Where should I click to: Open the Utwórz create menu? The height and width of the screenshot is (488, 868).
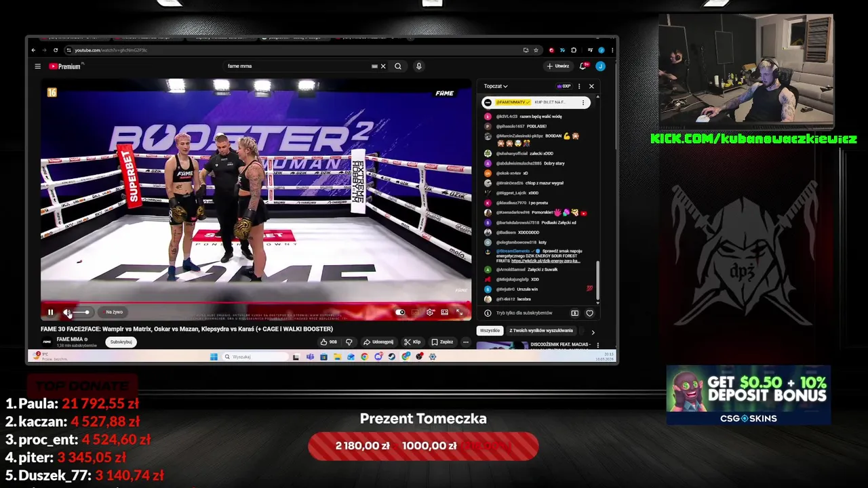[559, 66]
